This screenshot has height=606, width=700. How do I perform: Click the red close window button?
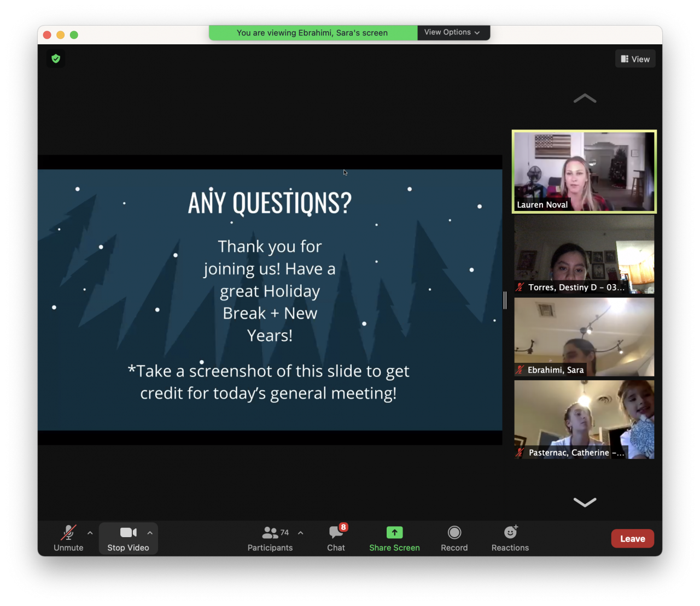pyautogui.click(x=47, y=35)
